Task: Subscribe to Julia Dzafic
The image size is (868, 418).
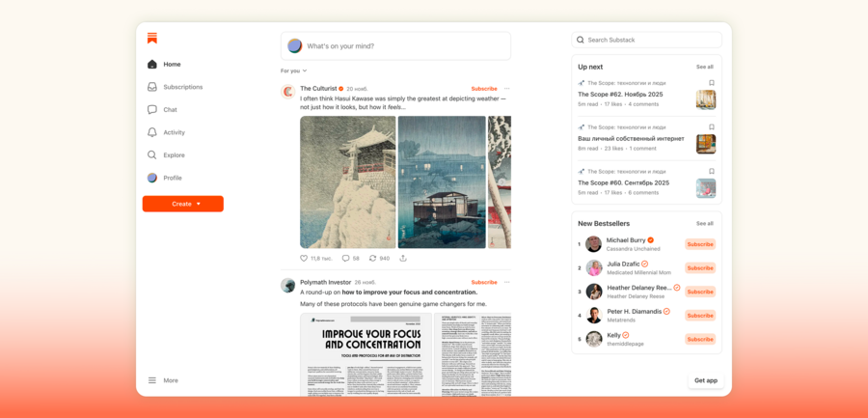Action: pos(700,267)
